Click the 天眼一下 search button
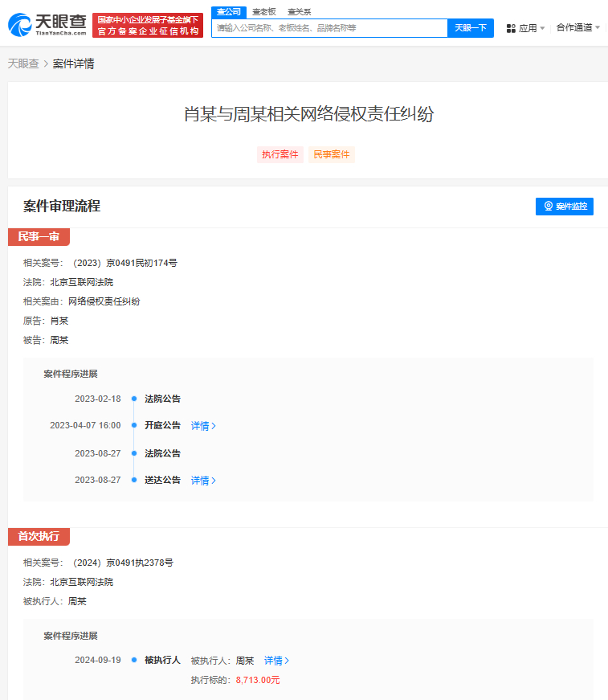 click(471, 28)
